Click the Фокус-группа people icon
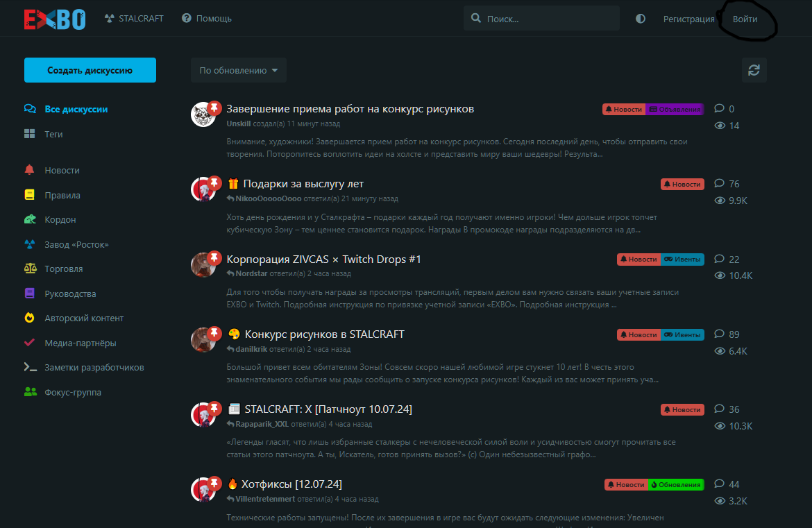The width and height of the screenshot is (812, 528). (30, 392)
